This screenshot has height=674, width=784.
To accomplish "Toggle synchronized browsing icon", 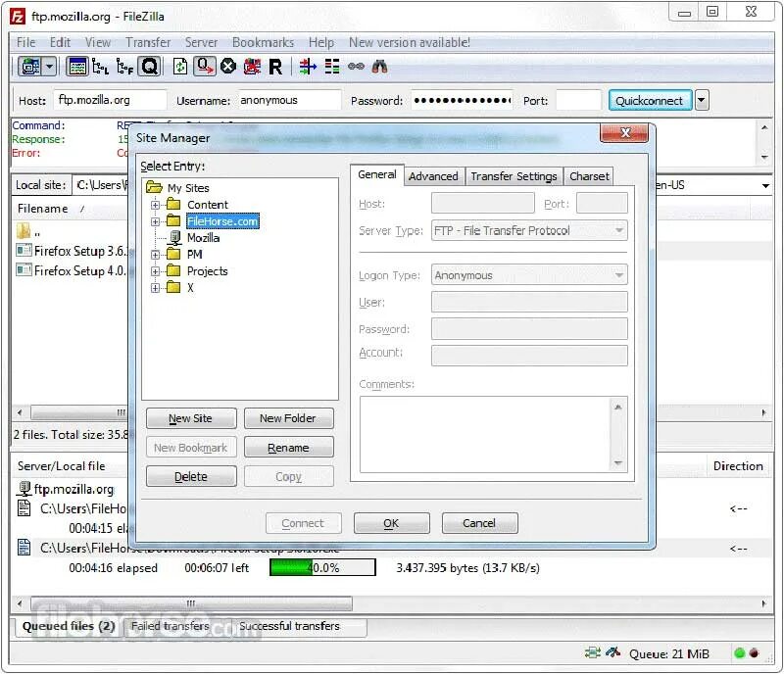I will click(356, 66).
